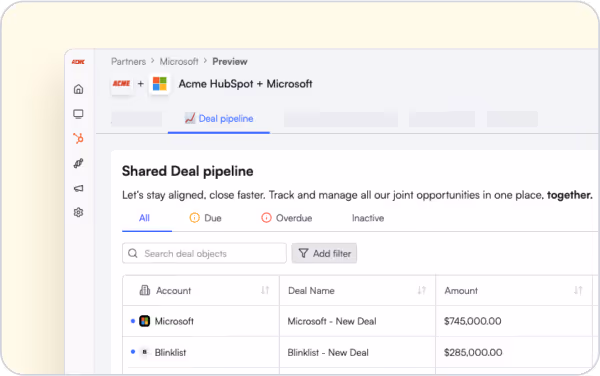The height and width of the screenshot is (376, 600).
Task: Click the ACME logo atop sidebar
Action: coord(78,62)
